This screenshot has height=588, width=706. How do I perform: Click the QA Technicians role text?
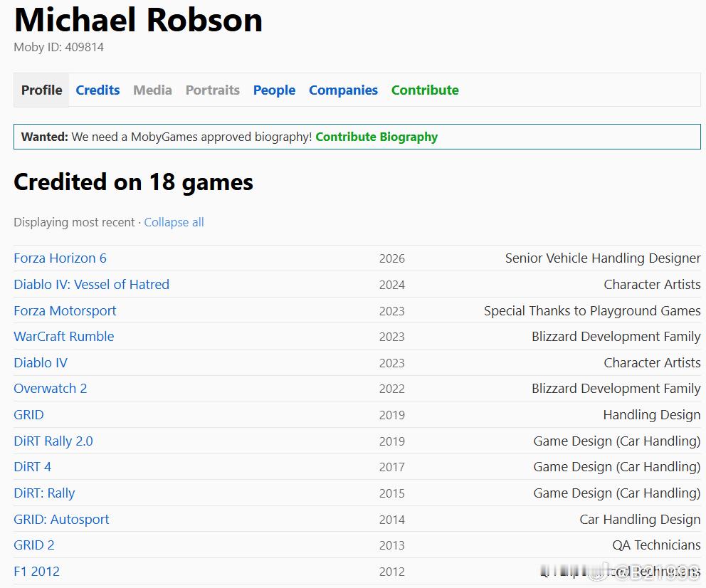click(656, 545)
